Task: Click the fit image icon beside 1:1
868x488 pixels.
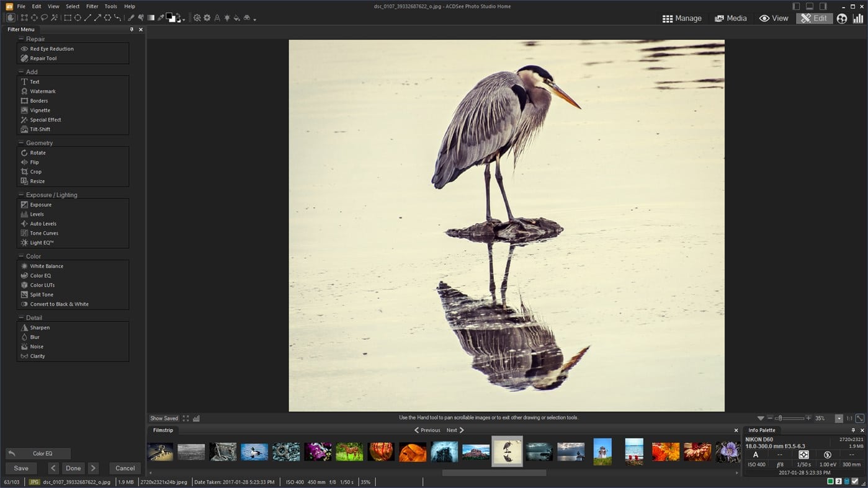Action: (x=860, y=419)
